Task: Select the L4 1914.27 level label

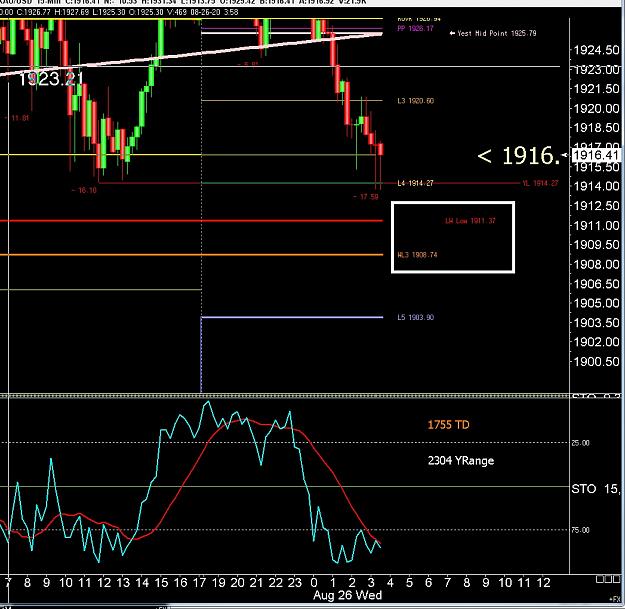Action: [415, 183]
